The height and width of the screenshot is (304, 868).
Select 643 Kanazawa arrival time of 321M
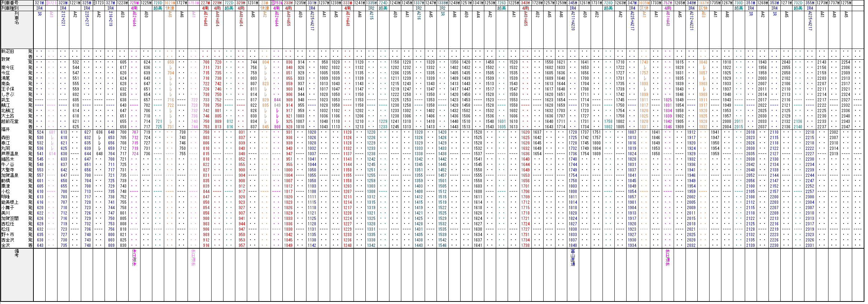point(40,245)
